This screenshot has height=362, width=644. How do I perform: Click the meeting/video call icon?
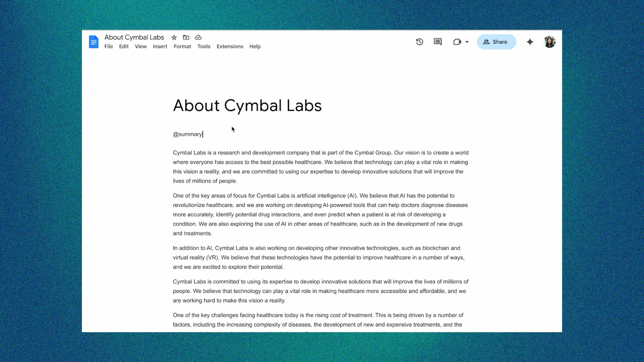(x=457, y=41)
